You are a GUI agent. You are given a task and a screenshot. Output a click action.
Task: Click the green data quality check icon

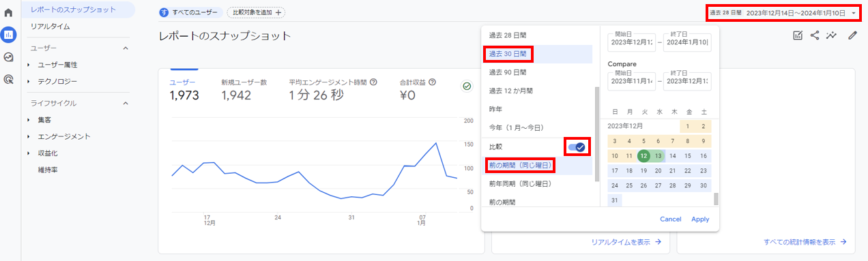(x=467, y=86)
